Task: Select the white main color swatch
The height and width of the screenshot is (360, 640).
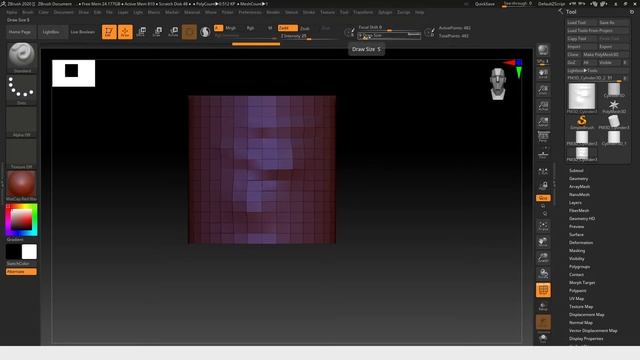Action: click(x=29, y=252)
